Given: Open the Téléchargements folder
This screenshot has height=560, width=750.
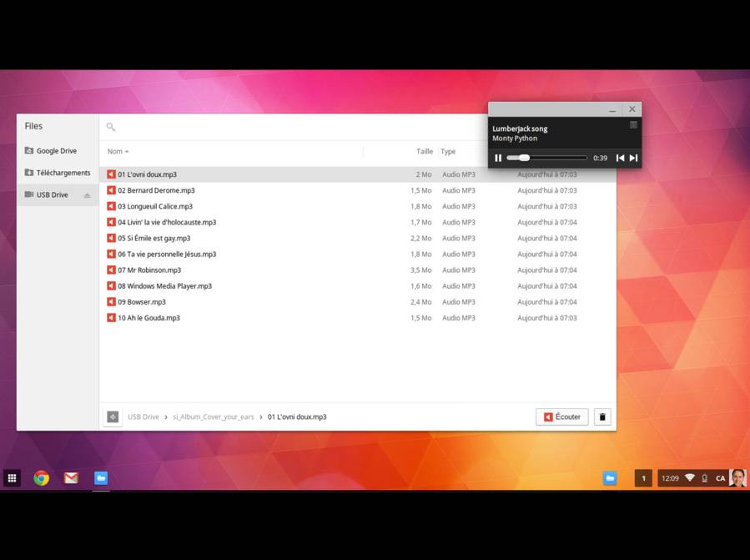Looking at the screenshot, I should point(63,173).
